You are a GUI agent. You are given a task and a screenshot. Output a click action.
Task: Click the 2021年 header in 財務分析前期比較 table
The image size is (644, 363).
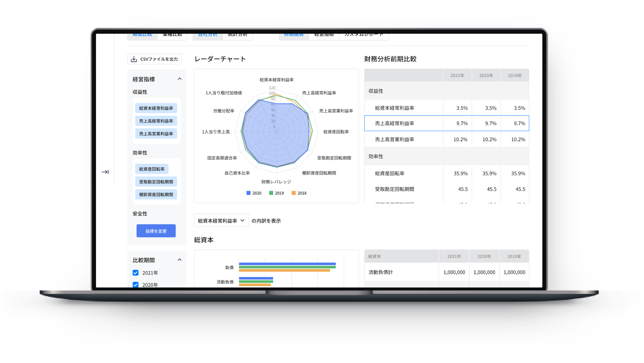tap(457, 76)
